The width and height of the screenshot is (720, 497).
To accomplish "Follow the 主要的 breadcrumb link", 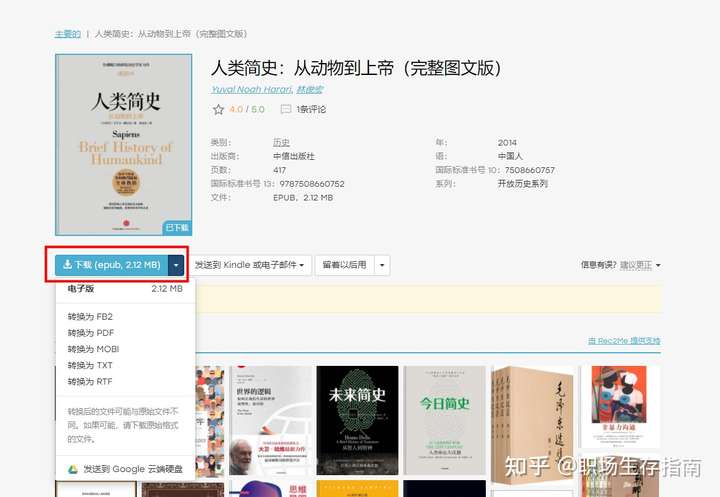I will click(x=68, y=34).
